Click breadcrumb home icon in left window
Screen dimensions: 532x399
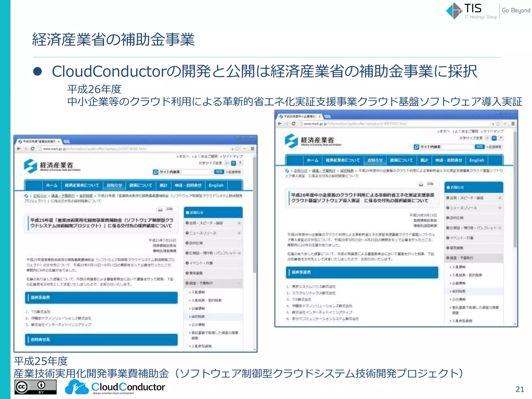click(x=26, y=196)
